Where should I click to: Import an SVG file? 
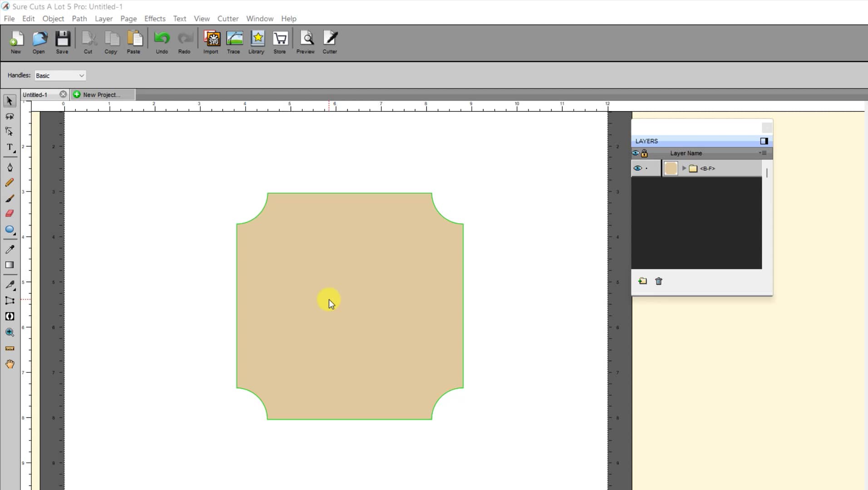pyautogui.click(x=211, y=41)
